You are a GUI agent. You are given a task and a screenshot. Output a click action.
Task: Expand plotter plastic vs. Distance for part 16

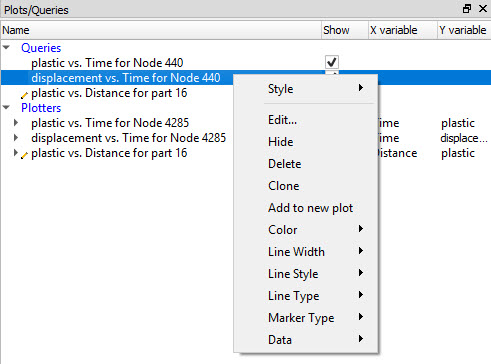(16, 153)
